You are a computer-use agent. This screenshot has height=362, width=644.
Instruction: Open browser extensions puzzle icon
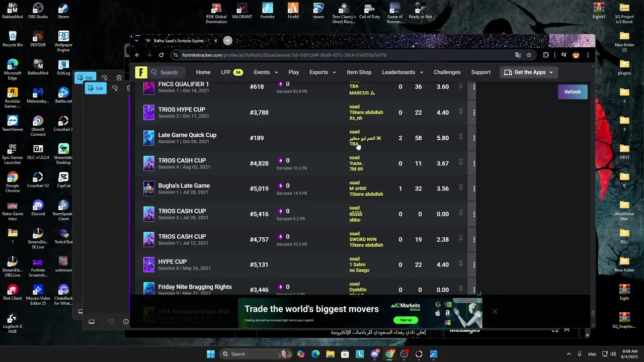pos(546,55)
